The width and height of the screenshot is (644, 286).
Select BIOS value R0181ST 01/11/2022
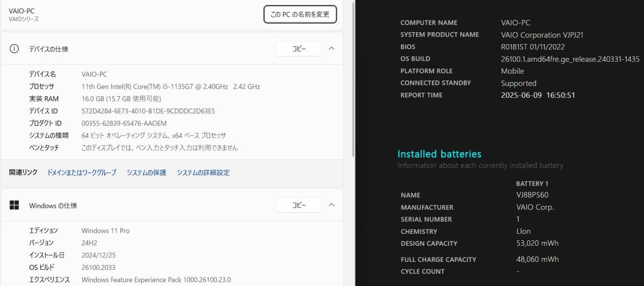pos(533,47)
